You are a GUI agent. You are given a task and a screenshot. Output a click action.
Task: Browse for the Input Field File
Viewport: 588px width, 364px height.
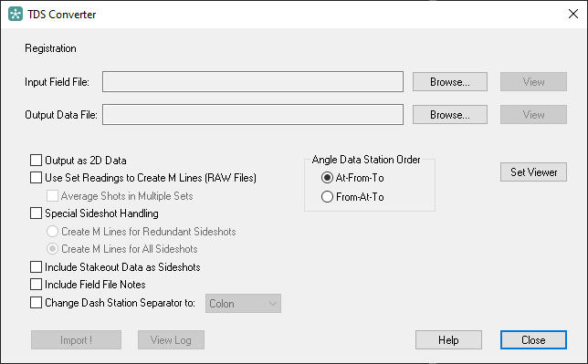click(x=450, y=82)
